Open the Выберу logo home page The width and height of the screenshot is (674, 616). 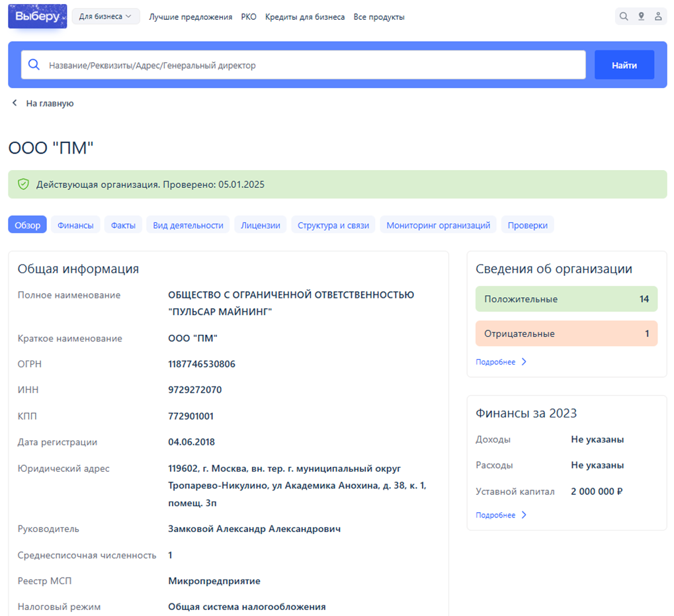(38, 17)
